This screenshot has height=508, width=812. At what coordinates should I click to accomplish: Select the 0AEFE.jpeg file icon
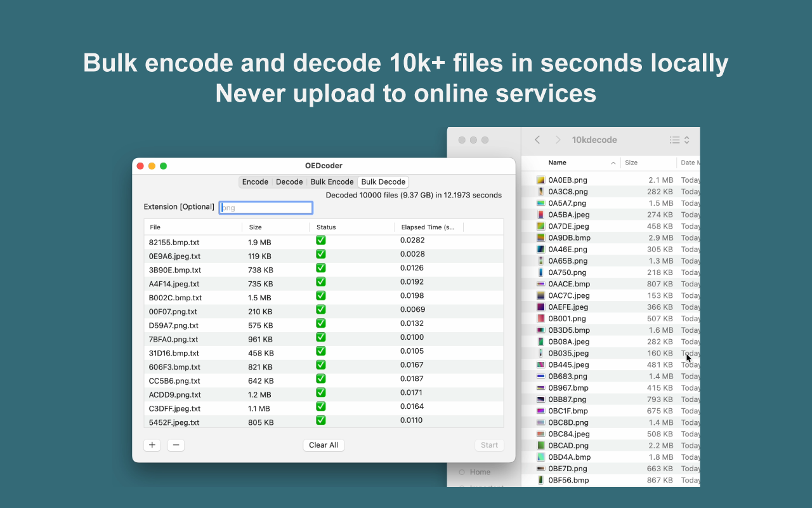click(541, 307)
